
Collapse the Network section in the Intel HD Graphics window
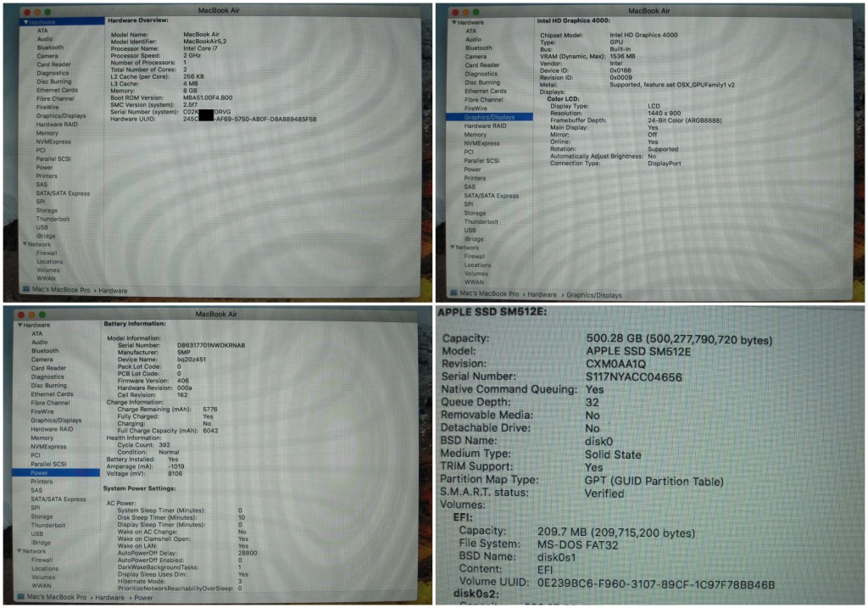point(453,248)
